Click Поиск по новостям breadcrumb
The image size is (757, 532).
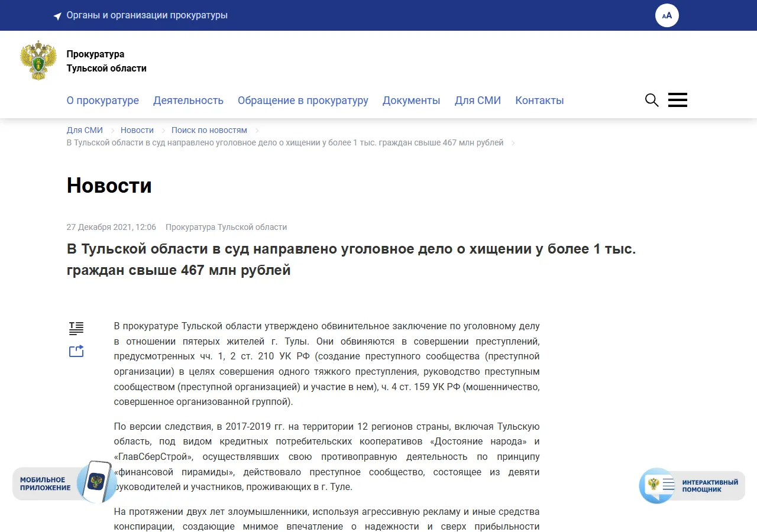(209, 130)
